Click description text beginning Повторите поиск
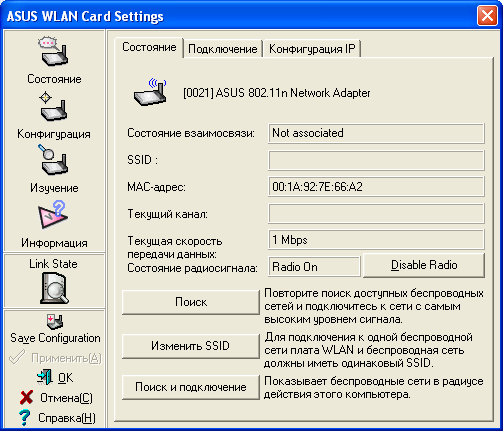 click(x=374, y=306)
